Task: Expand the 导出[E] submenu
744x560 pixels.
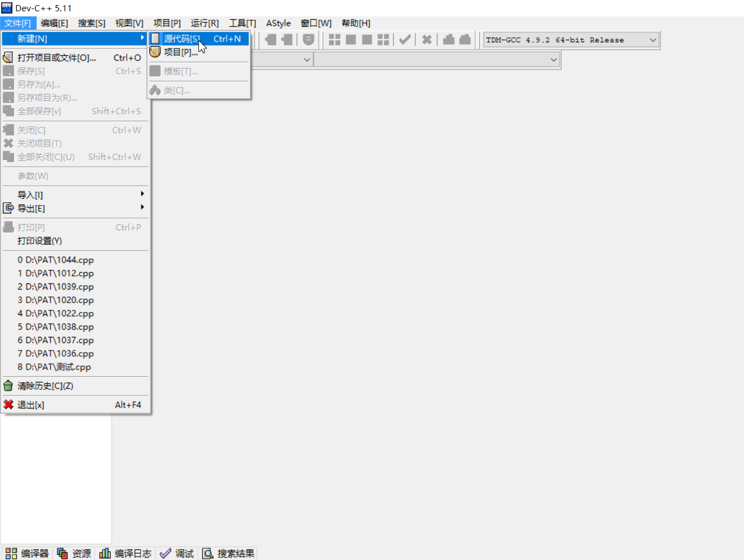Action: pyautogui.click(x=76, y=208)
